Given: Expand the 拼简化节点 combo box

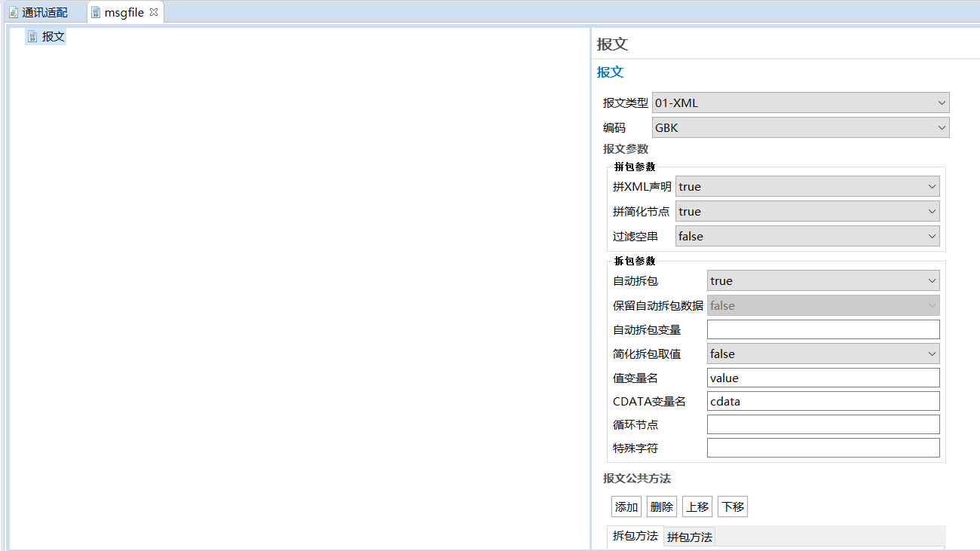Looking at the screenshot, I should pos(807,212).
